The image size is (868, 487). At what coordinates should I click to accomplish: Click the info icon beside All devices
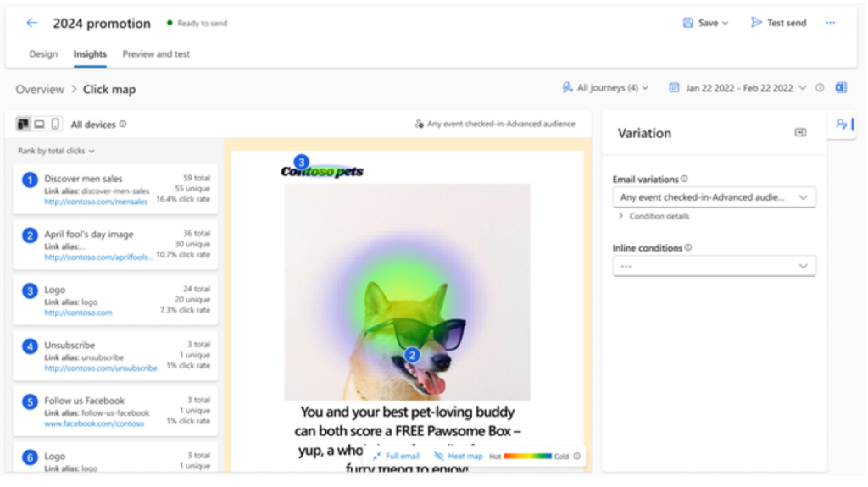tap(123, 124)
